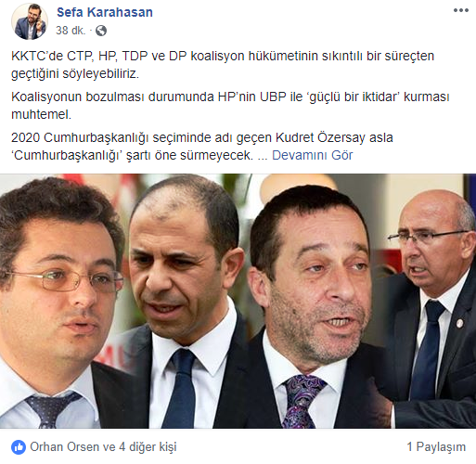Open the three-dot post options menu

(x=461, y=10)
